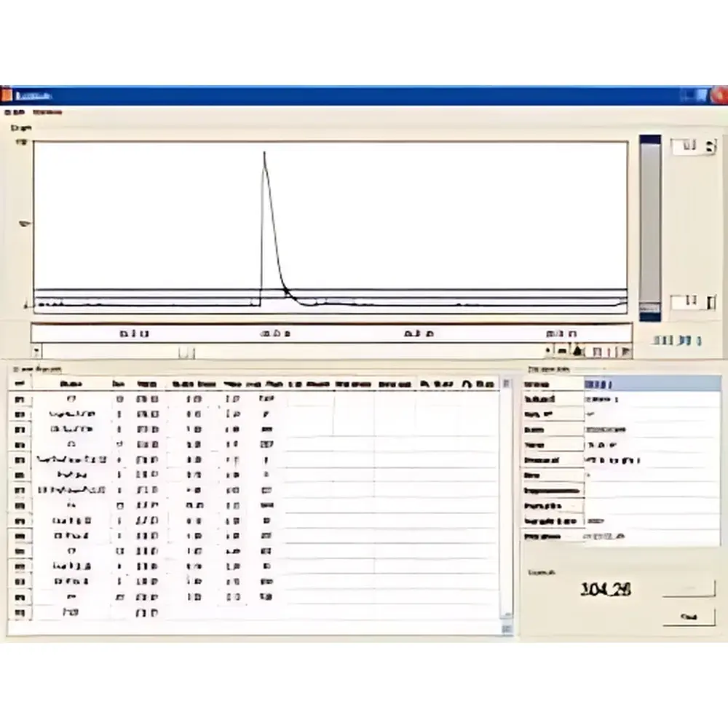The image size is (728, 728).
Task: Click the triangle marker icon below the graph
Action: click(577, 352)
